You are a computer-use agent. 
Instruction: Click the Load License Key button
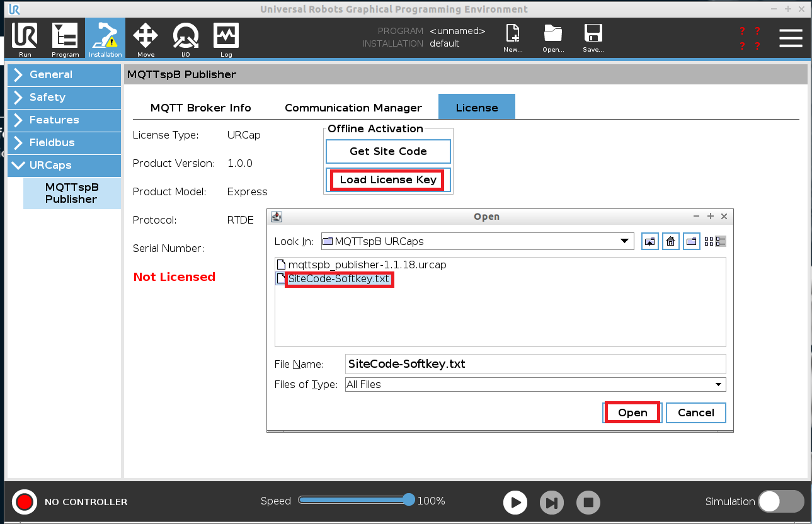pos(388,179)
